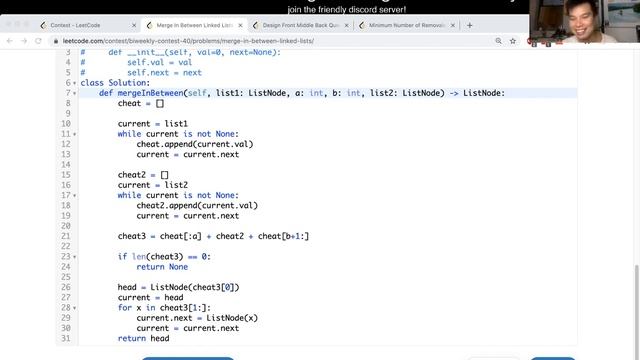Open the zoom magnifier icon in address bar
This screenshot has height=360, width=640.
(498, 41)
